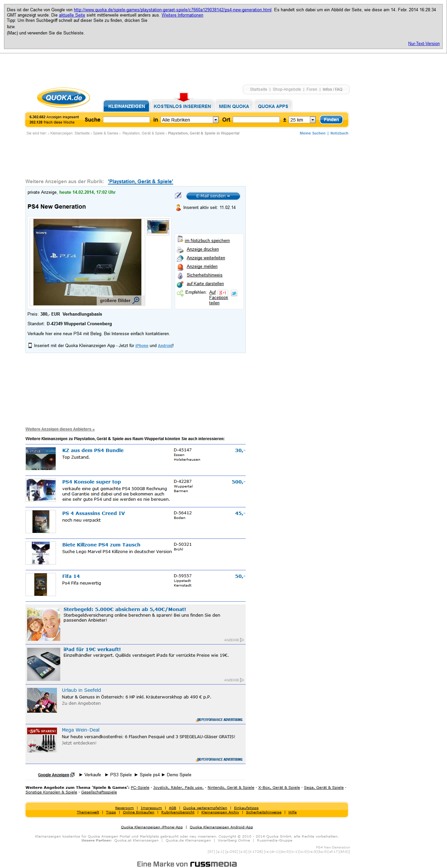
Task: Click the Spiele & Games breadcrumb
Action: tap(105, 133)
